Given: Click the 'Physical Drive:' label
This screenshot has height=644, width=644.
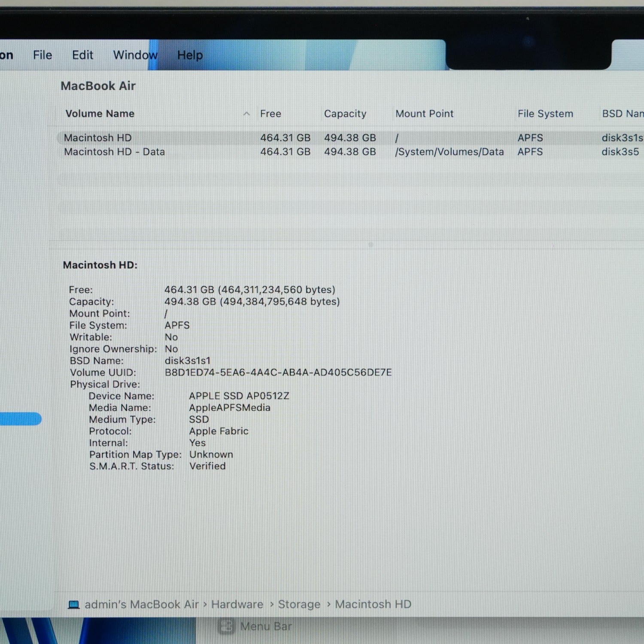Looking at the screenshot, I should pyautogui.click(x=105, y=384).
